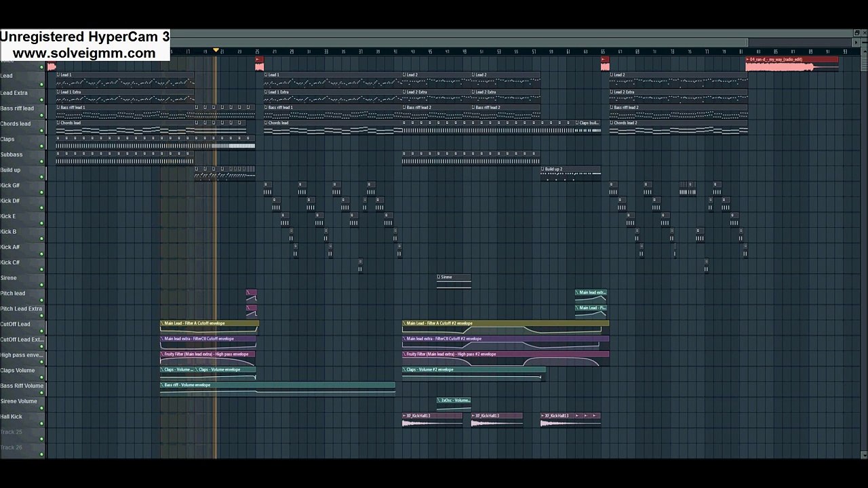The height and width of the screenshot is (488, 868).
Task: Click the Bass riff Volume envelope clip icon
Action: 162,385
